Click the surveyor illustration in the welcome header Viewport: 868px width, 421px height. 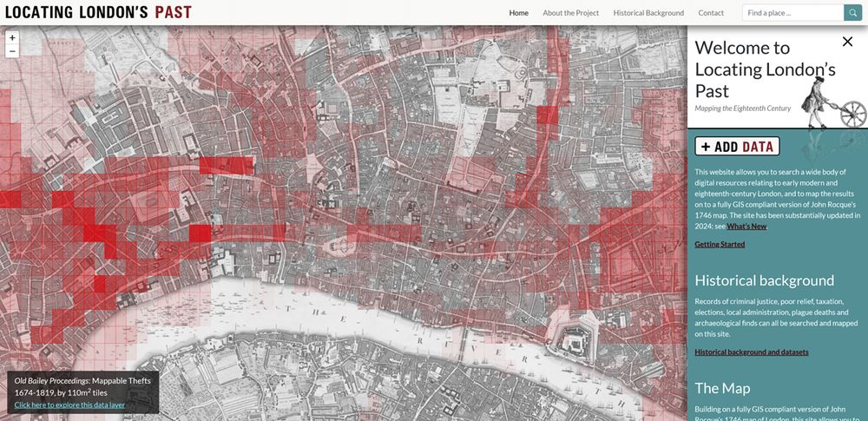pyautogui.click(x=833, y=103)
